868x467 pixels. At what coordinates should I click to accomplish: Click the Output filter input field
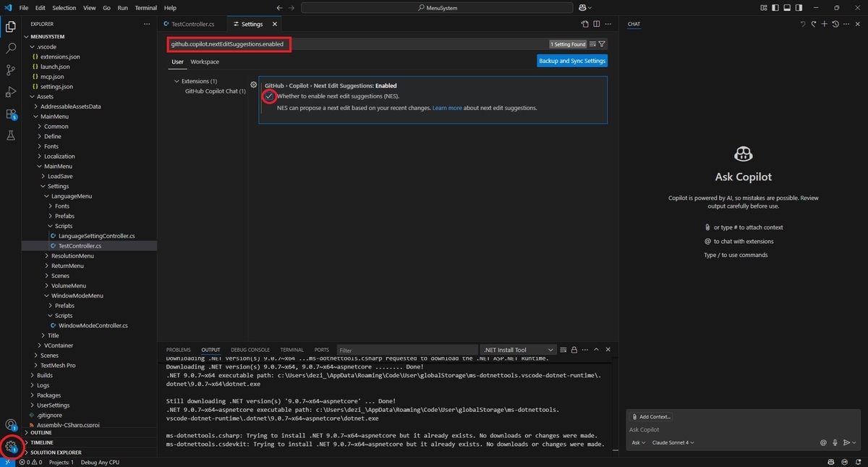point(407,350)
